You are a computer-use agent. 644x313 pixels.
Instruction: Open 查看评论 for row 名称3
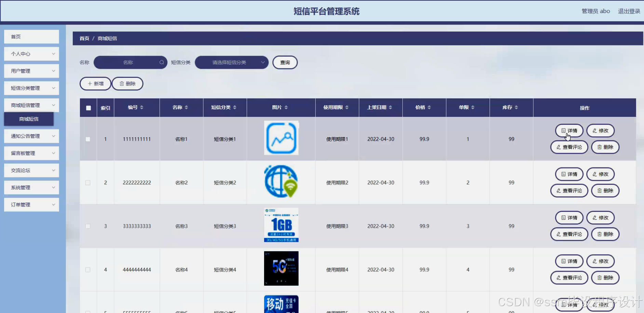(x=569, y=234)
